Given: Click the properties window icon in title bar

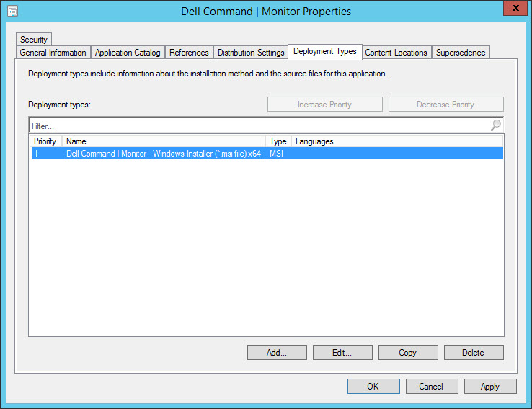Looking at the screenshot, I should (x=12, y=11).
